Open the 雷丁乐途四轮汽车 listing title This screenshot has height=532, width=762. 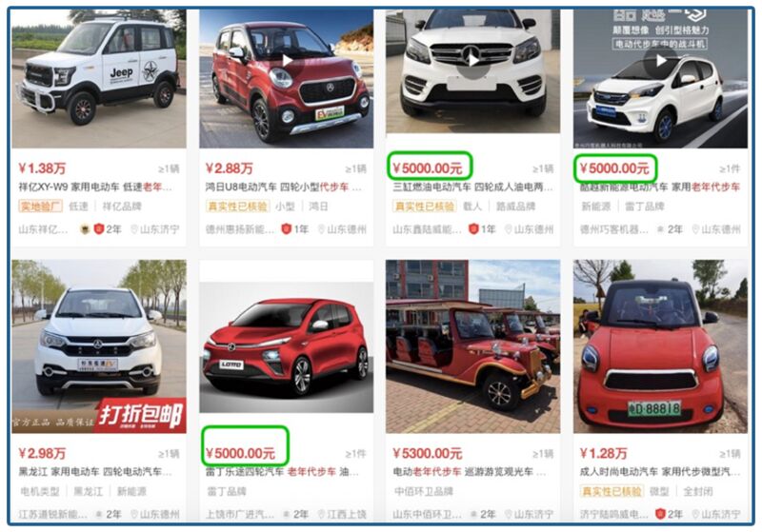(282, 471)
